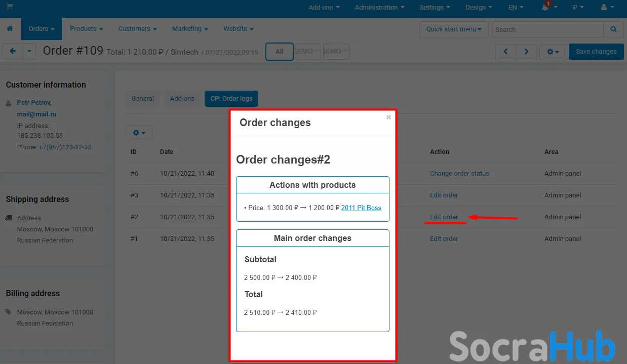The width and height of the screenshot is (627, 364).
Task: Click log ID #6 cell
Action: [134, 174]
